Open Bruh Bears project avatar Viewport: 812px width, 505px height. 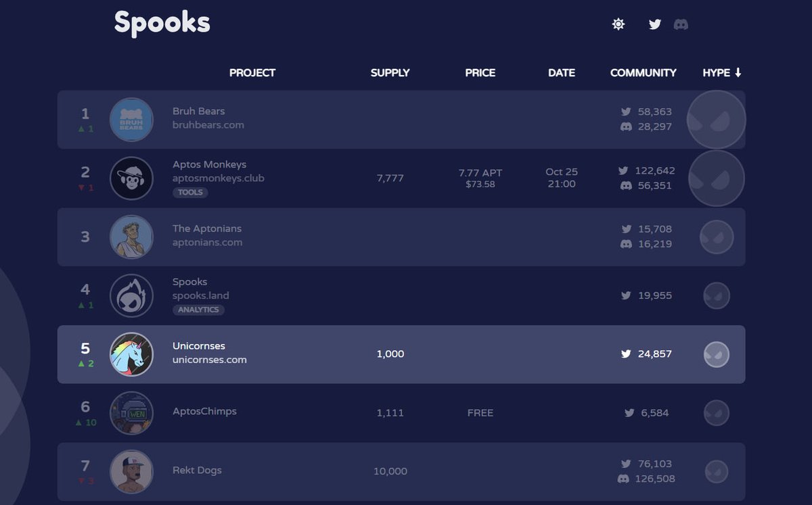131,120
